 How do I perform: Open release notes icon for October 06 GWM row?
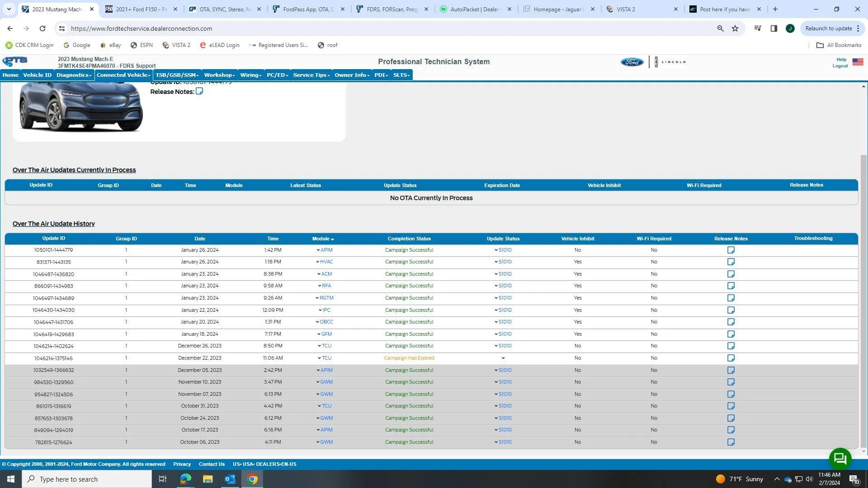point(731,442)
